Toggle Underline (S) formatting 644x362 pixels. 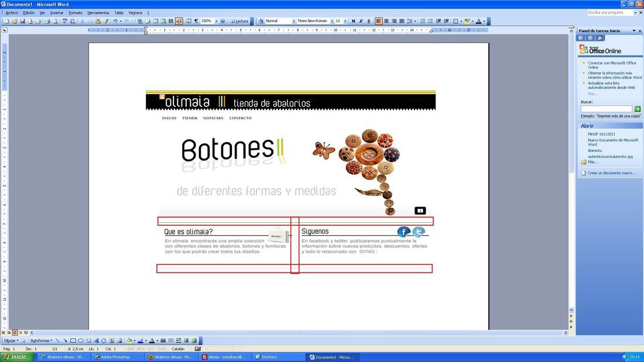coord(369,21)
